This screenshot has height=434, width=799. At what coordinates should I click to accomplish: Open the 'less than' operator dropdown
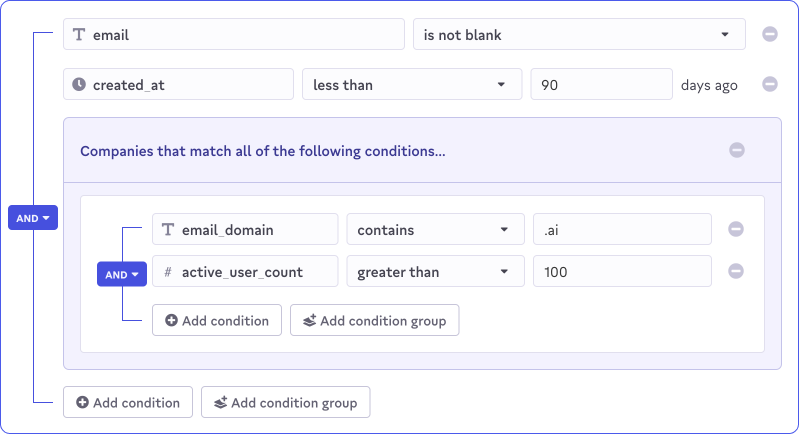coord(411,85)
